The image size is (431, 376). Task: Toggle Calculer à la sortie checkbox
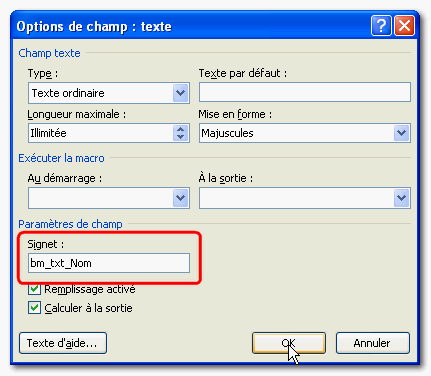tap(34, 308)
